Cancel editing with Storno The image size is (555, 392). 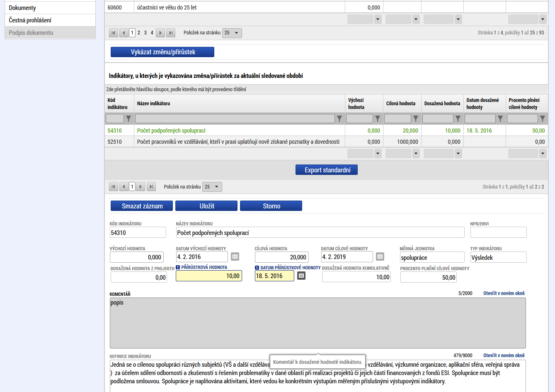pyautogui.click(x=271, y=206)
